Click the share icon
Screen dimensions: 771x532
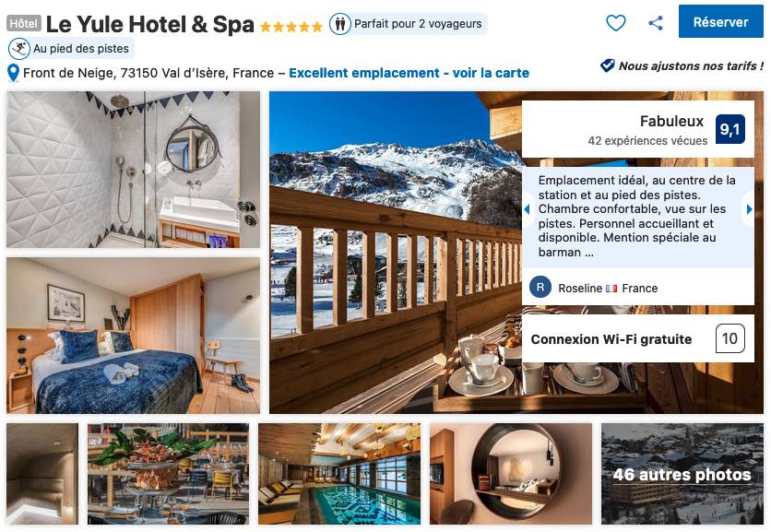point(656,23)
